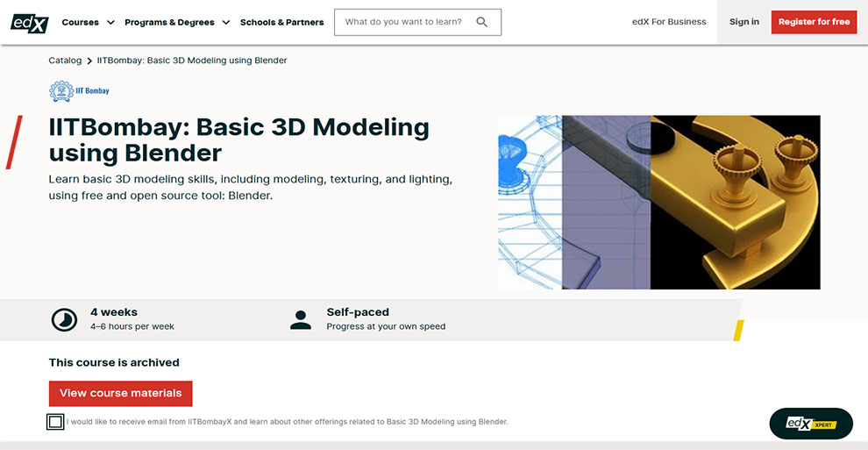This screenshot has width=868, height=450.
Task: Click the self-paced person icon
Action: [301, 320]
